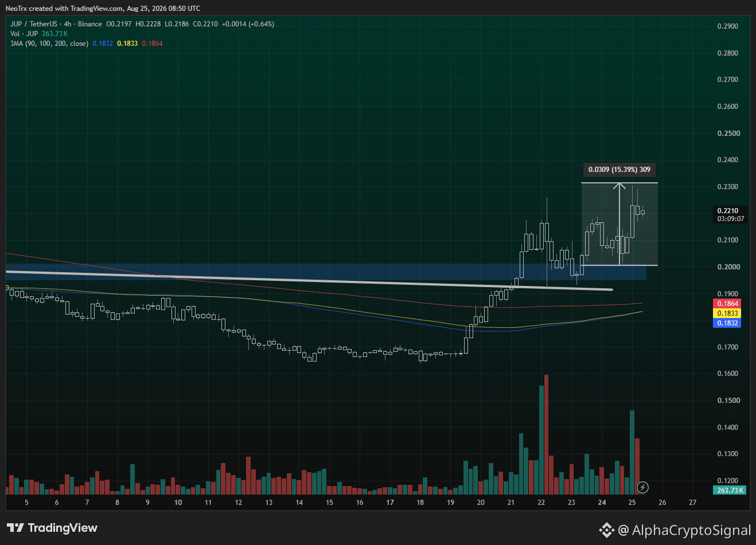Click date 5 on the time axis
The height and width of the screenshot is (545, 756).
(x=26, y=503)
